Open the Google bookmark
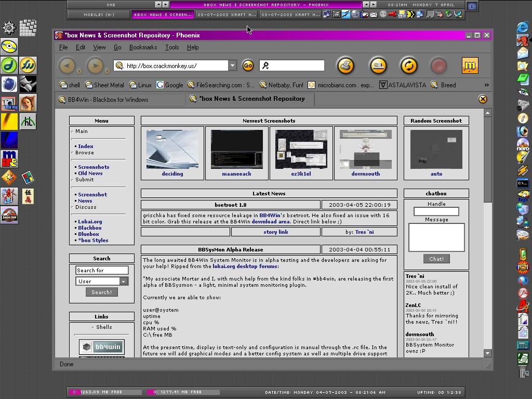532x399 pixels. [170, 85]
